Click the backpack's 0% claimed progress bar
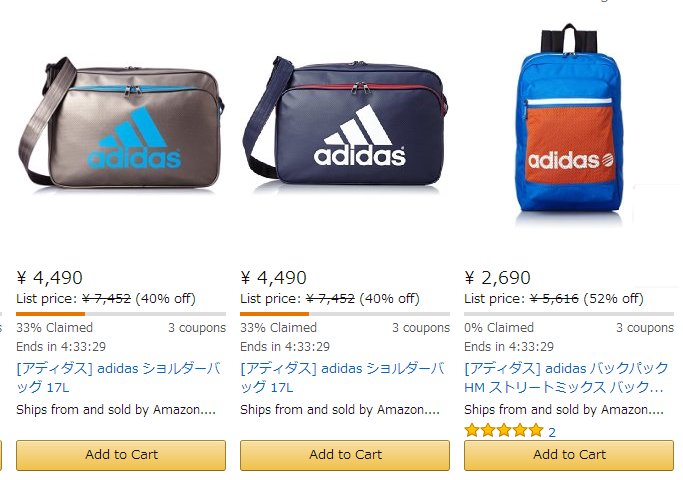 click(x=569, y=314)
